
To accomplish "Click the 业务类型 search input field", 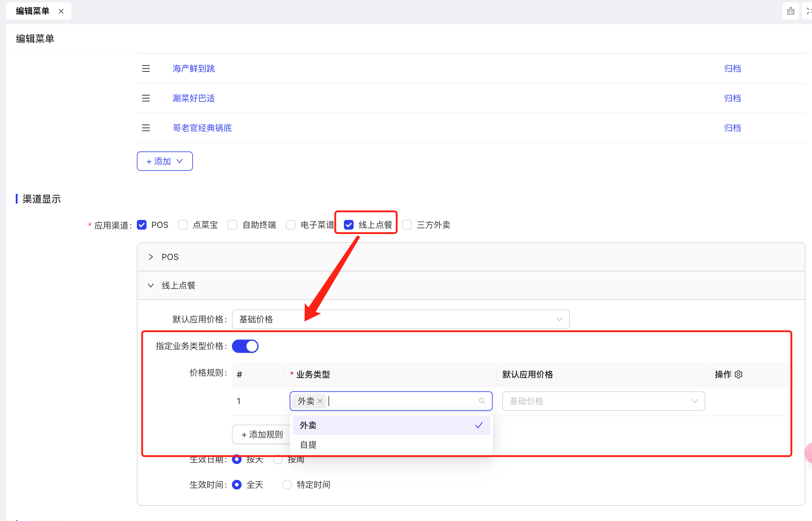I will pyautogui.click(x=391, y=401).
